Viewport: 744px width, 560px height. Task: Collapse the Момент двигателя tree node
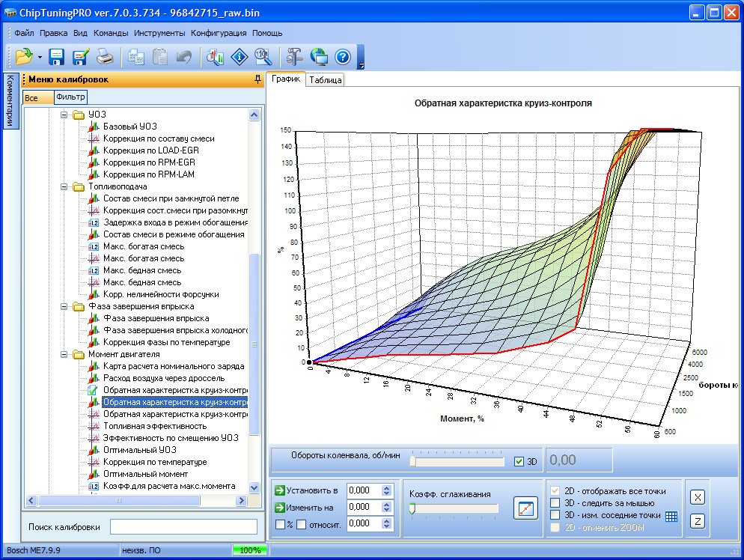65,354
